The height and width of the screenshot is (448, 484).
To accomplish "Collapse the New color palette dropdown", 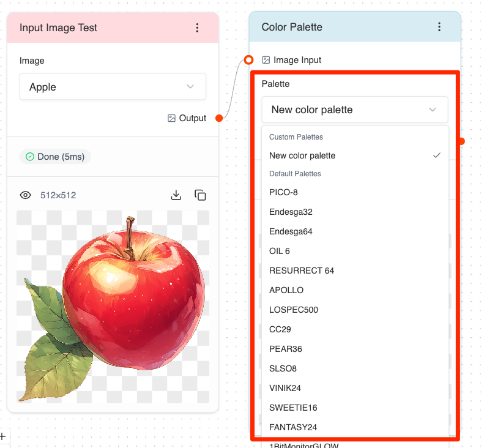I will [355, 110].
